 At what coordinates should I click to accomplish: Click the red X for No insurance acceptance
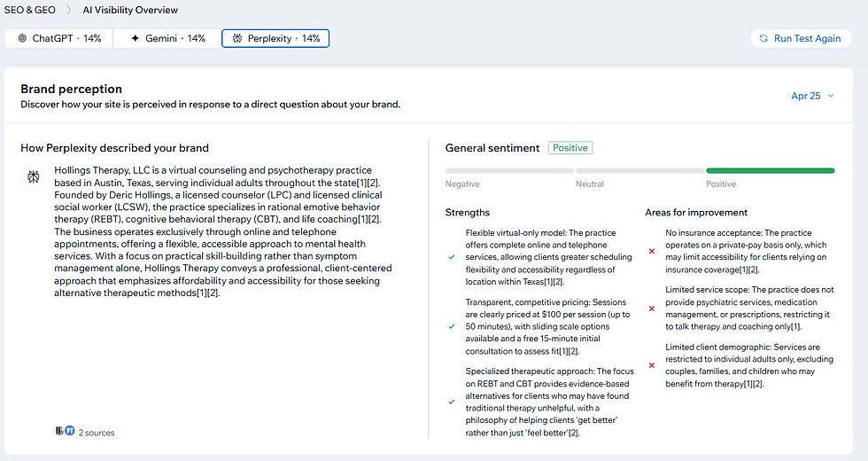coord(652,251)
